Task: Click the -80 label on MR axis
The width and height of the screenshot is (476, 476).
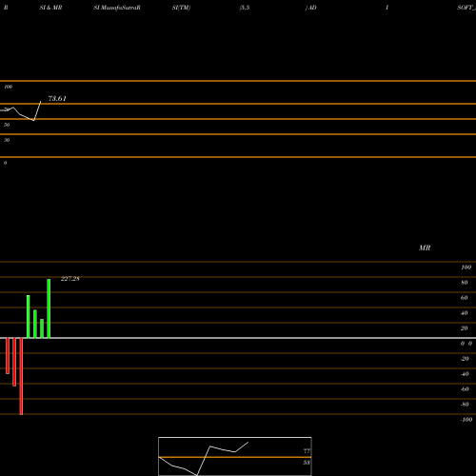Action: (x=465, y=405)
